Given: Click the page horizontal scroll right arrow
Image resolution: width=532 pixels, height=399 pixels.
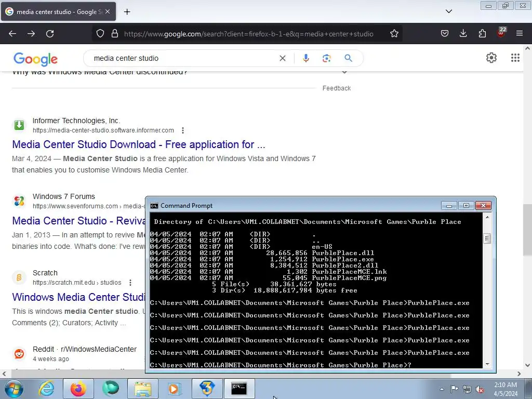Looking at the screenshot, I should 519,374.
